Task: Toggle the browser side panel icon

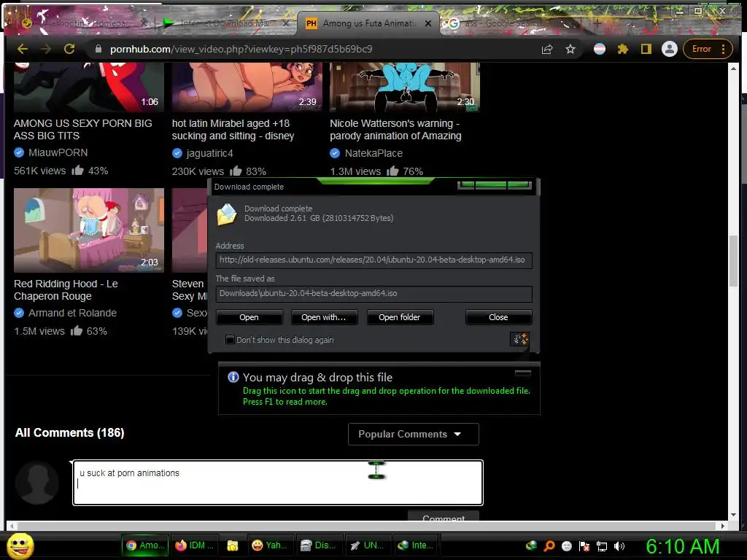Action: (x=646, y=49)
